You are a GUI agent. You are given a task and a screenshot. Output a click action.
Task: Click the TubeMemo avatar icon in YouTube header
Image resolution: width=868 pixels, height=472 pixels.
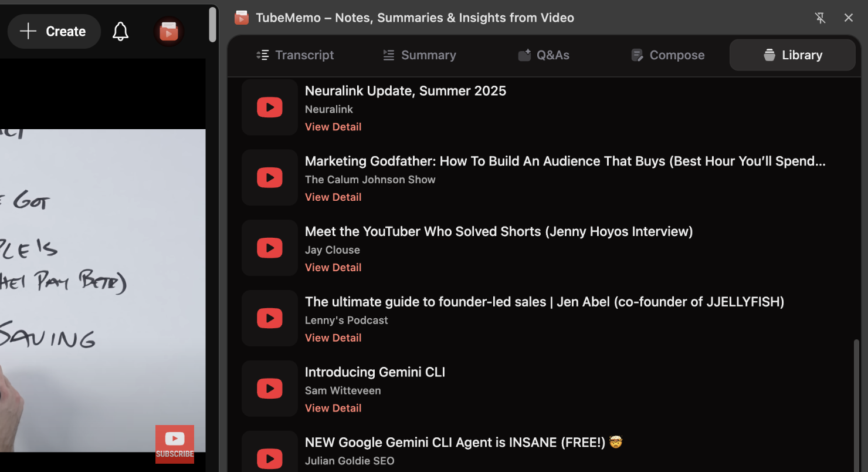(169, 31)
